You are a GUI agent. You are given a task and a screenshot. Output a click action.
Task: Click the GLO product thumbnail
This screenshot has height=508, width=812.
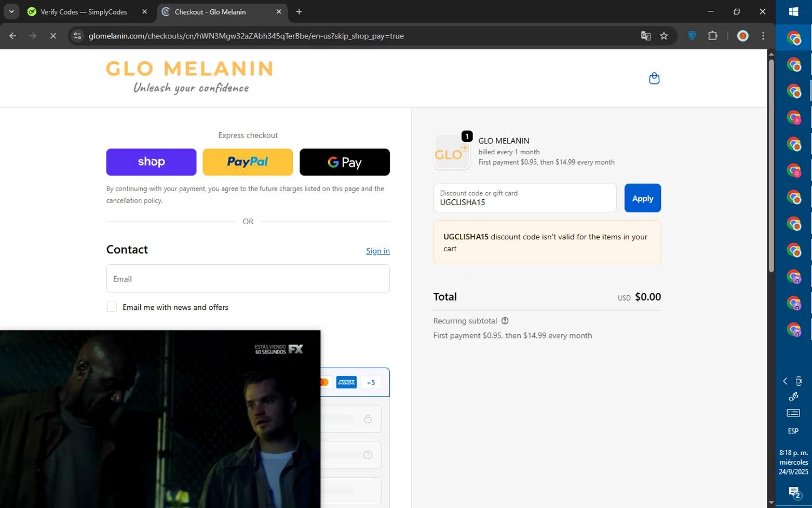tap(451, 152)
